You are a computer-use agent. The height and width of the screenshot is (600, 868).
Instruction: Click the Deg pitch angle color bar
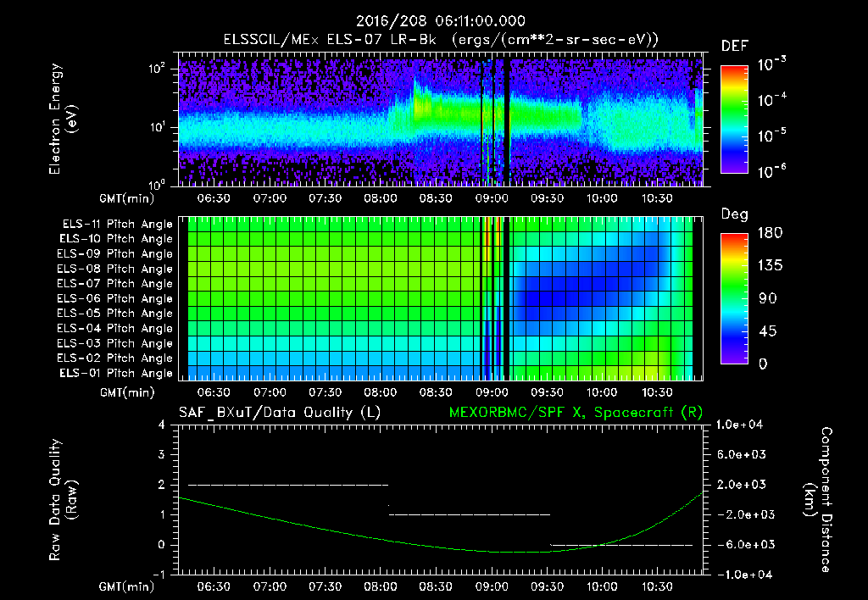pyautogui.click(x=734, y=298)
